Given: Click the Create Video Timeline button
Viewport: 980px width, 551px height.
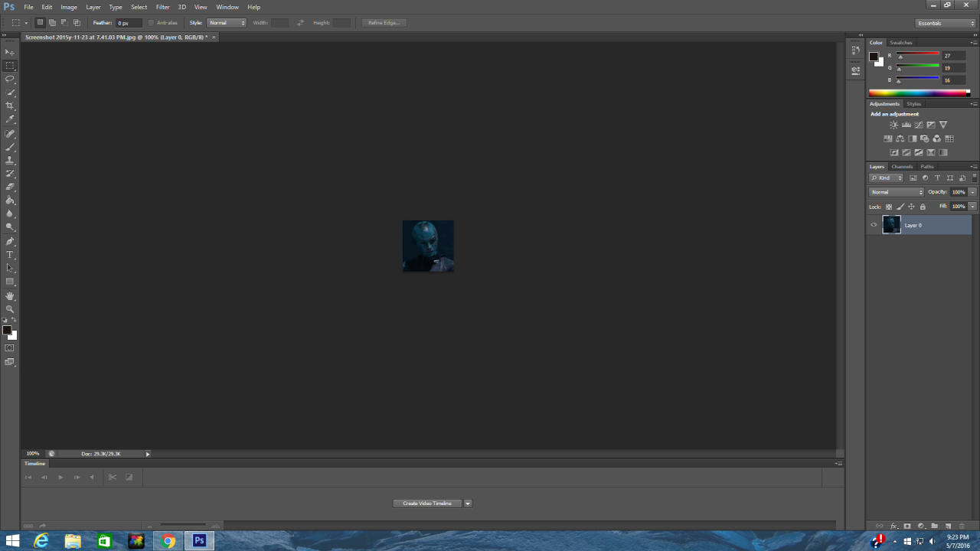Looking at the screenshot, I should tap(426, 503).
